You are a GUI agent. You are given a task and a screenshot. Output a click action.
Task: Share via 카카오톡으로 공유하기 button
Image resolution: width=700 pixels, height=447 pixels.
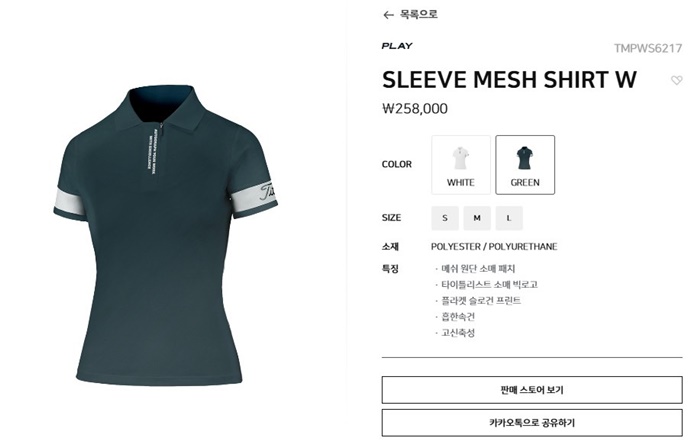532,422
